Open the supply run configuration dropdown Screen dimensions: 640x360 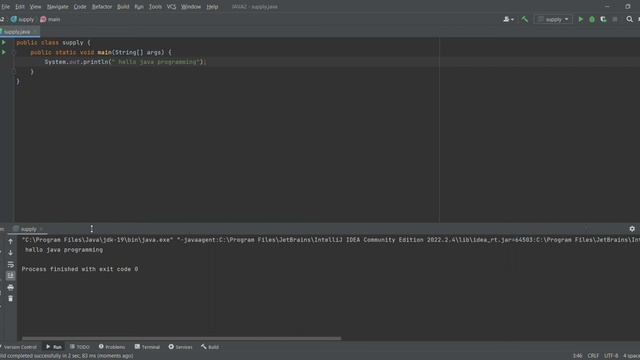[x=553, y=19]
